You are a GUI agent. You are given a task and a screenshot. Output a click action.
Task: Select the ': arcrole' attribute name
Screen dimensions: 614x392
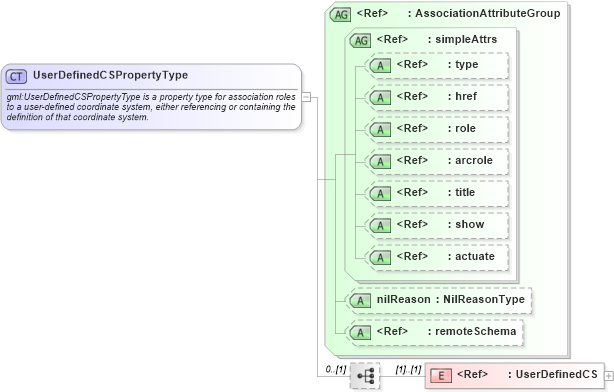(470, 160)
